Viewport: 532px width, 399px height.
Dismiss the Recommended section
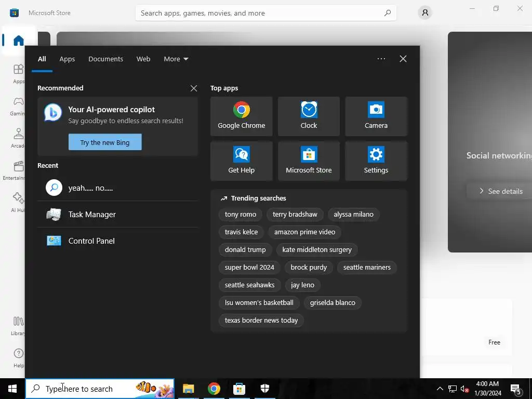(x=194, y=88)
